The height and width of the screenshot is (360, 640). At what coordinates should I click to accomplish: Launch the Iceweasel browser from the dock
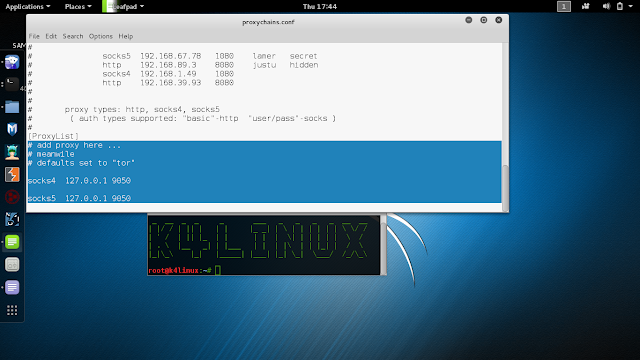click(12, 62)
